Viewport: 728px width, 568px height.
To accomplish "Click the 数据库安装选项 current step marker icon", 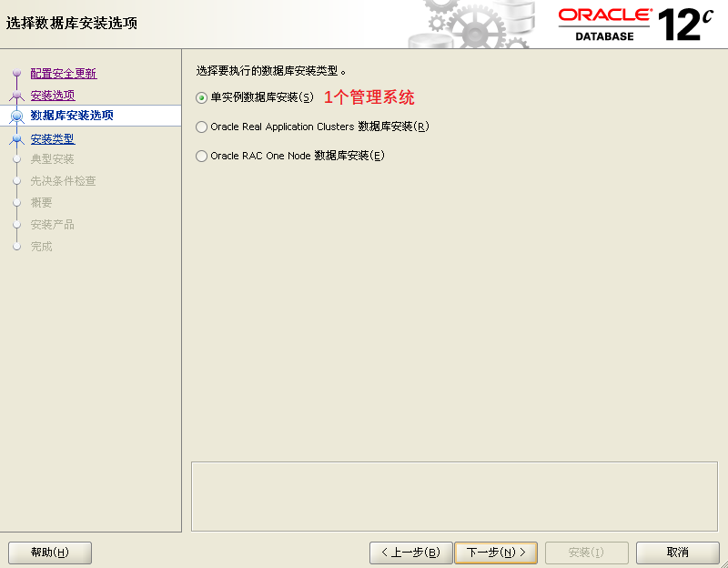I will click(16, 116).
